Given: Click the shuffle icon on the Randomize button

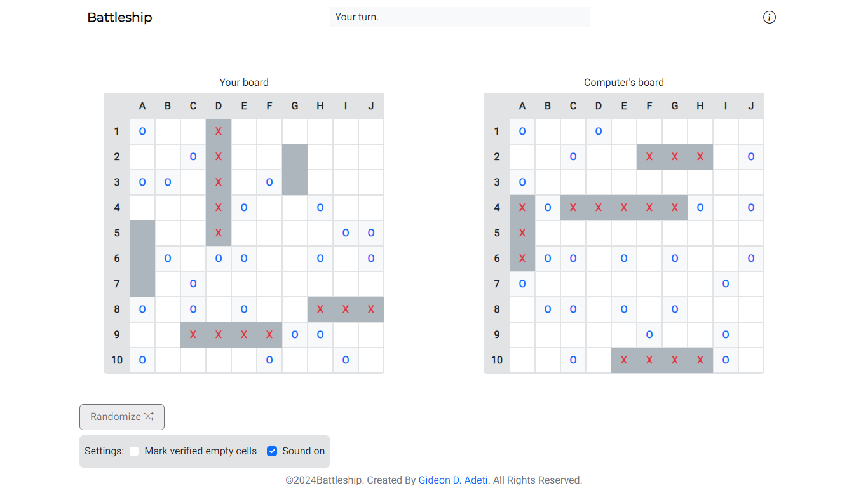Looking at the screenshot, I should pyautogui.click(x=149, y=417).
